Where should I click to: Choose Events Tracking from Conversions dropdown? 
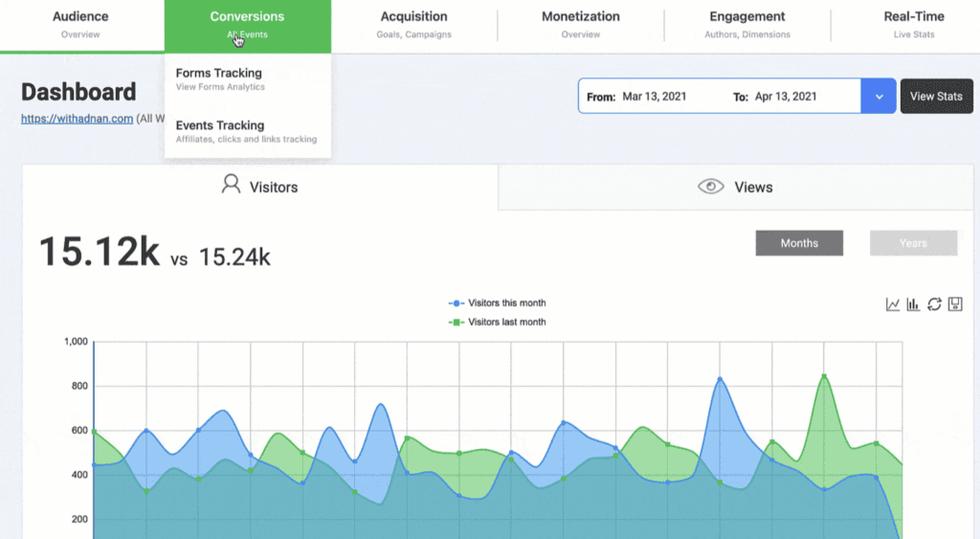(220, 131)
